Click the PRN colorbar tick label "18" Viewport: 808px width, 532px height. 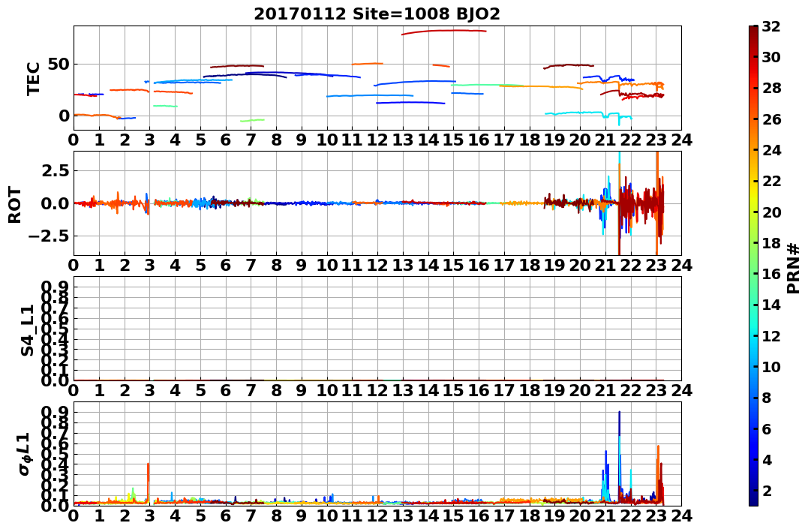(x=771, y=243)
